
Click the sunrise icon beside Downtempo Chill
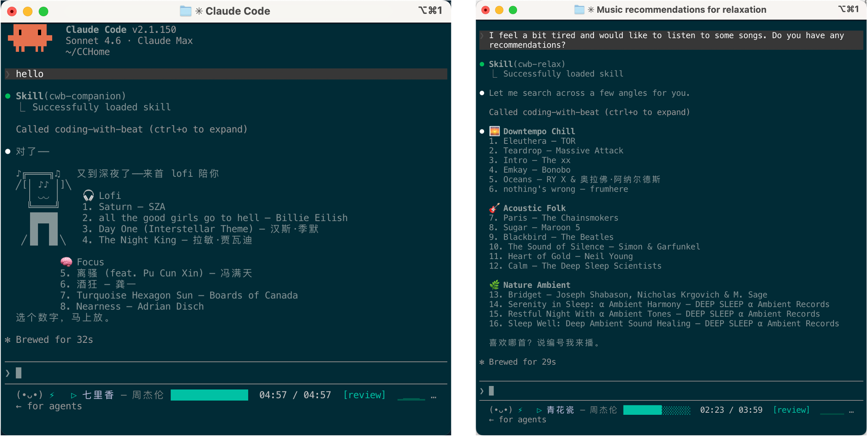click(494, 131)
